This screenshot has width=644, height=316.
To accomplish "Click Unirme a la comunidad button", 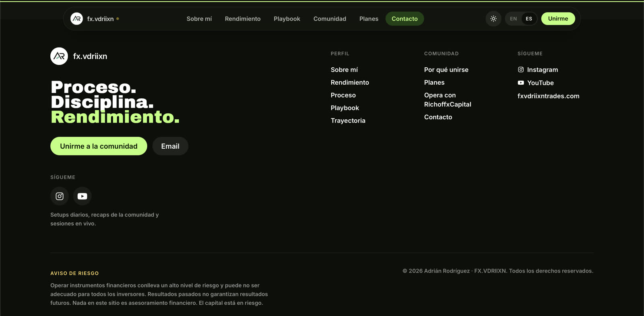I will coord(99,146).
